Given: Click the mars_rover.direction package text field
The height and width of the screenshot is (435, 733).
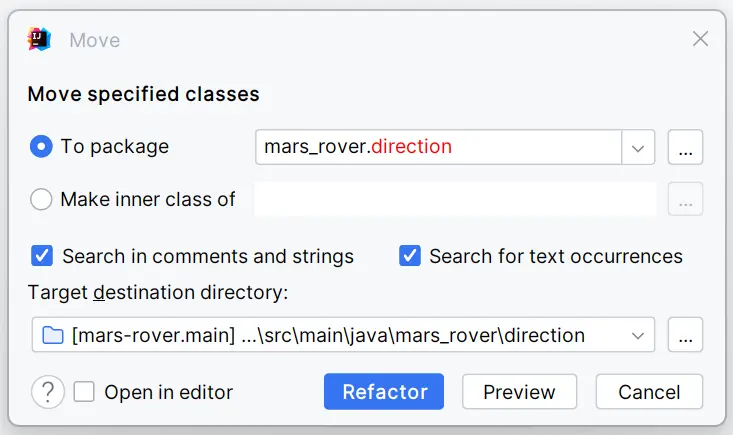Looking at the screenshot, I should (438, 147).
